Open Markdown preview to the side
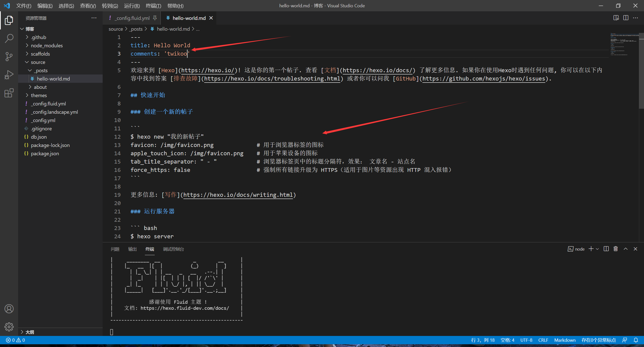644x347 pixels. [x=616, y=18]
